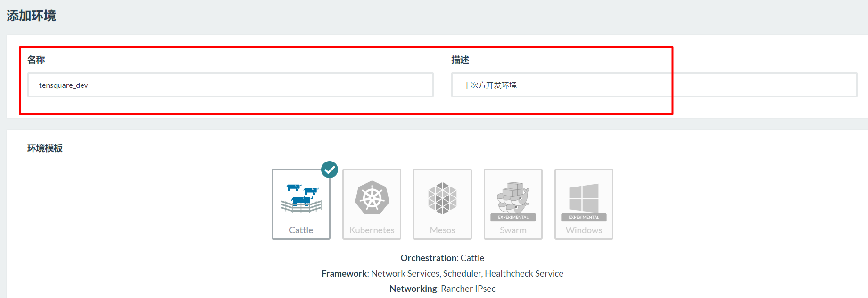This screenshot has height=298, width=868.
Task: Click in the 描述 description input field
Action: pyautogui.click(x=654, y=85)
